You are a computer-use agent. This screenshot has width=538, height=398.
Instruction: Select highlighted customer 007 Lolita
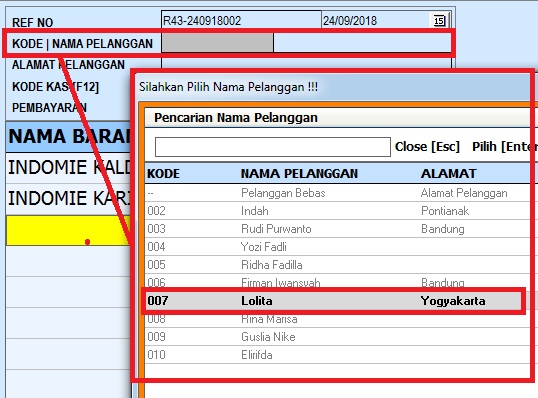(334, 301)
